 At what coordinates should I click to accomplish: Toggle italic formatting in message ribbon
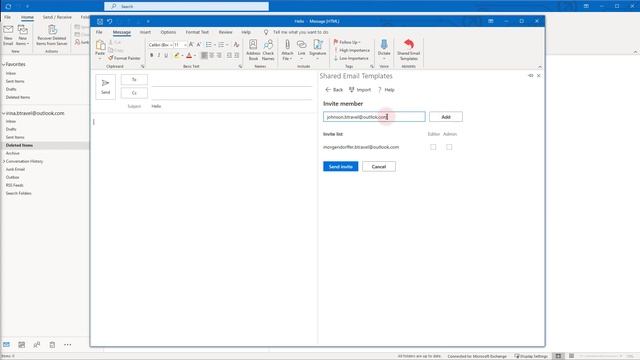(159, 55)
